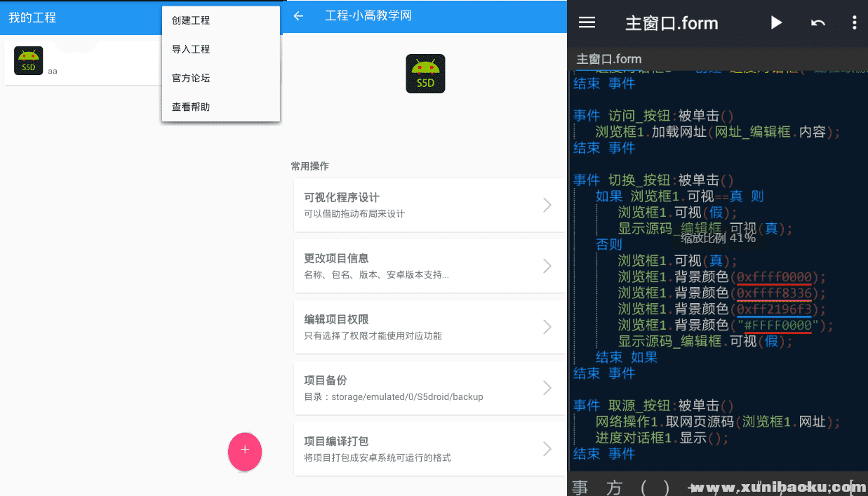Open 官方论坛 from the menu
This screenshot has height=496, width=868.
tap(191, 78)
